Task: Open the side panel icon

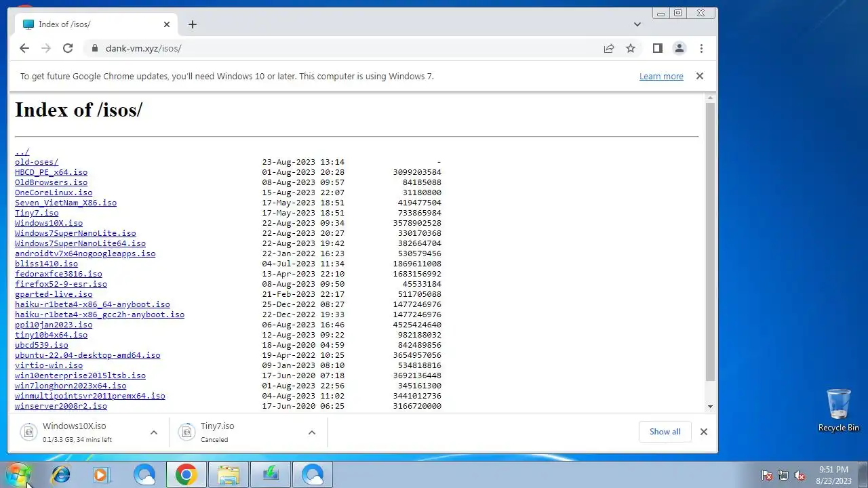Action: pos(657,48)
